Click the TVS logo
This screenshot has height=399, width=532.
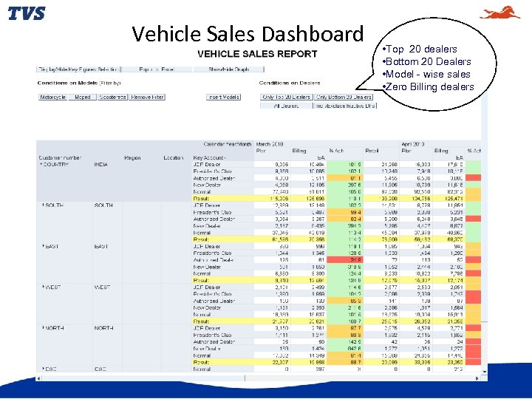(27, 13)
